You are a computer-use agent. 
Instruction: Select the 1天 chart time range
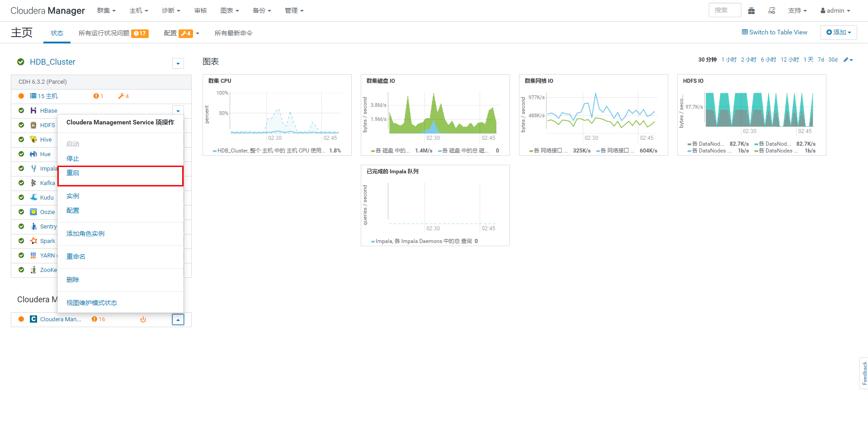point(808,59)
